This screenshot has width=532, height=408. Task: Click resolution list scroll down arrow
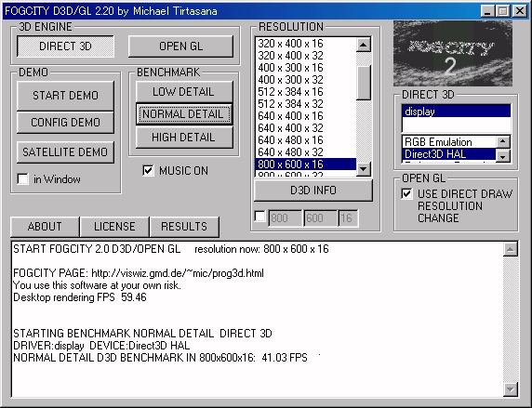364,168
